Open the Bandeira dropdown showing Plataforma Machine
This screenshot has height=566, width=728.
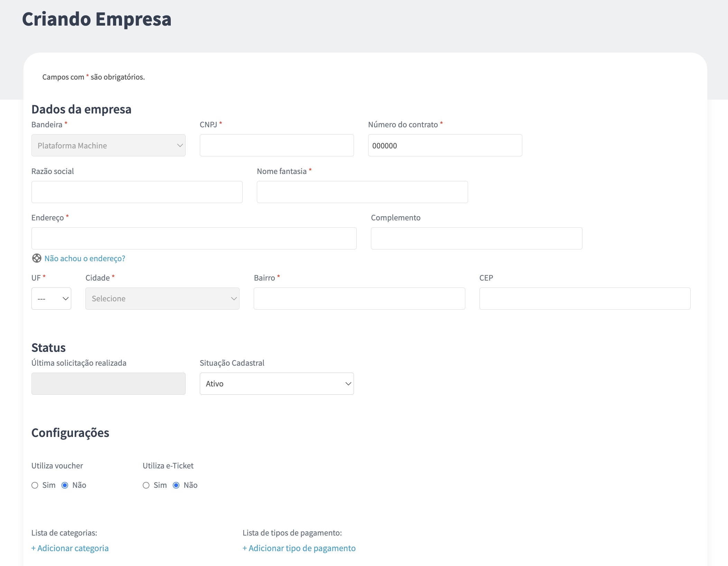click(x=109, y=145)
